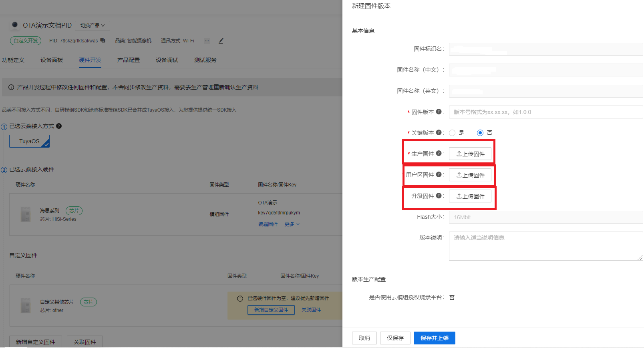644x348 pixels.
Task: Click help icon beside 用户区固件 label
Action: point(439,174)
